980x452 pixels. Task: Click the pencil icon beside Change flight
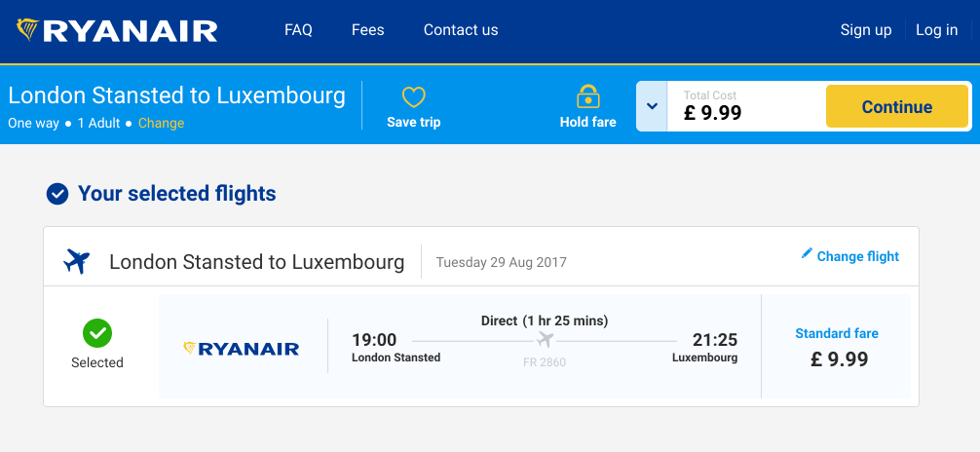click(807, 253)
